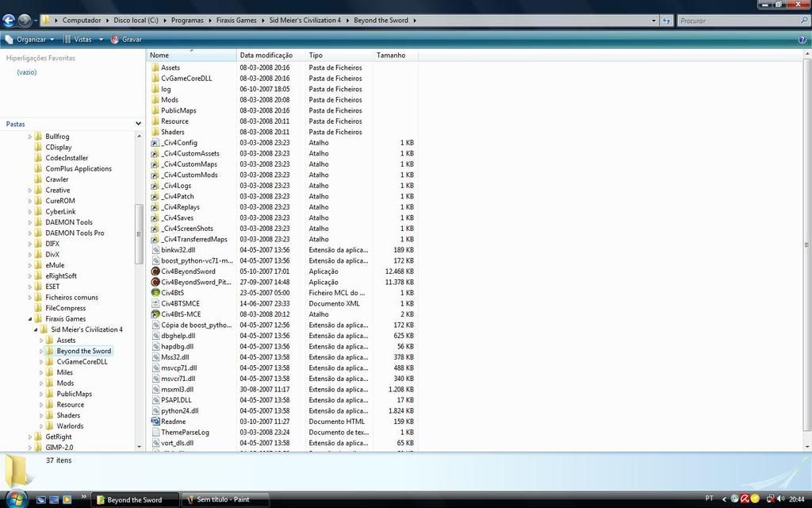This screenshot has height=508, width=812.
Task: Select the binkw32.dll file icon
Action: (155, 250)
